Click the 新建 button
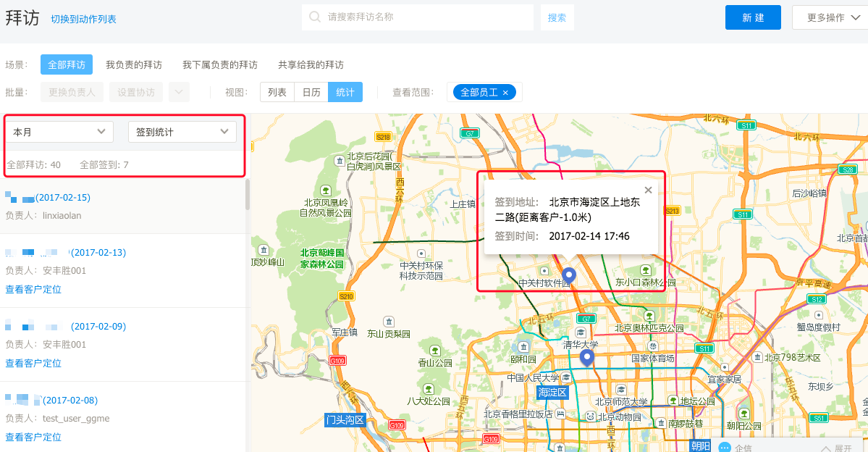868x452 pixels. [x=753, y=17]
